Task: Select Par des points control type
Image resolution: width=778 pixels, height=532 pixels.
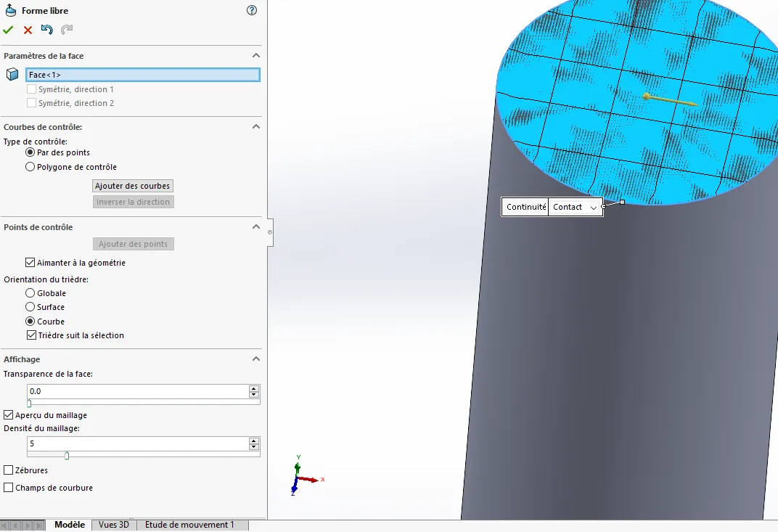Action: point(30,152)
